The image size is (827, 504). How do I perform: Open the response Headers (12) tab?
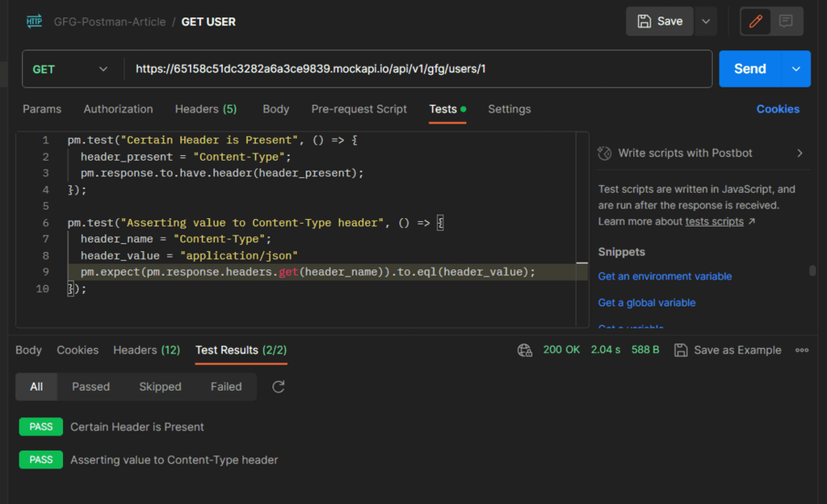[146, 350]
